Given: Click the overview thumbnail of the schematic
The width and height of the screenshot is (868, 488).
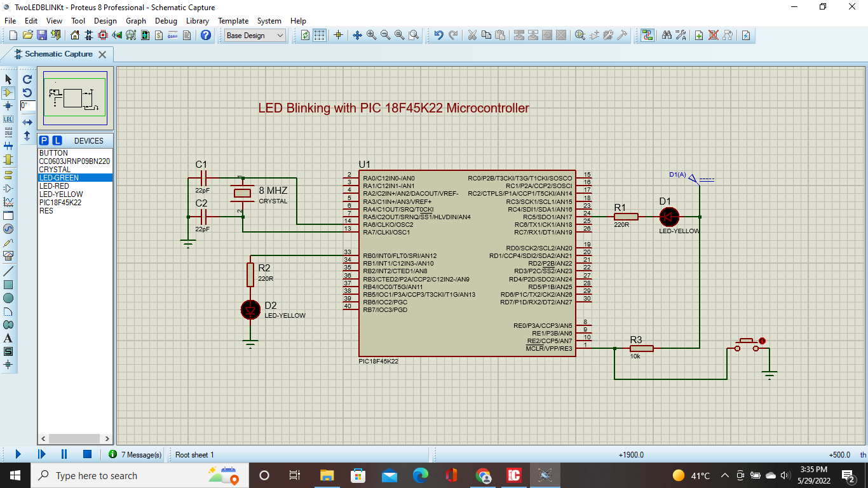Looking at the screenshot, I should point(75,98).
